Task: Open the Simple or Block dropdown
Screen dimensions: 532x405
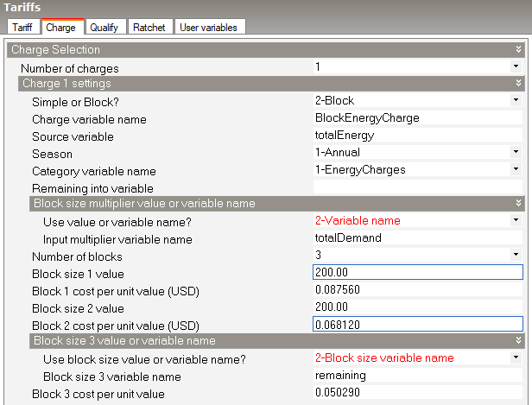Action: (x=516, y=101)
